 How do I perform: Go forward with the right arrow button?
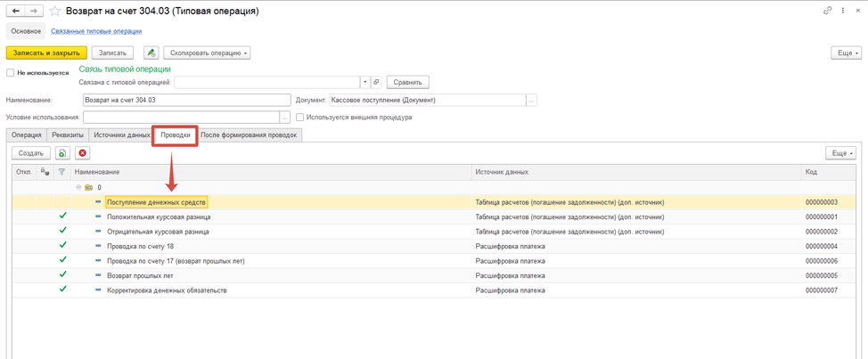pyautogui.click(x=33, y=11)
